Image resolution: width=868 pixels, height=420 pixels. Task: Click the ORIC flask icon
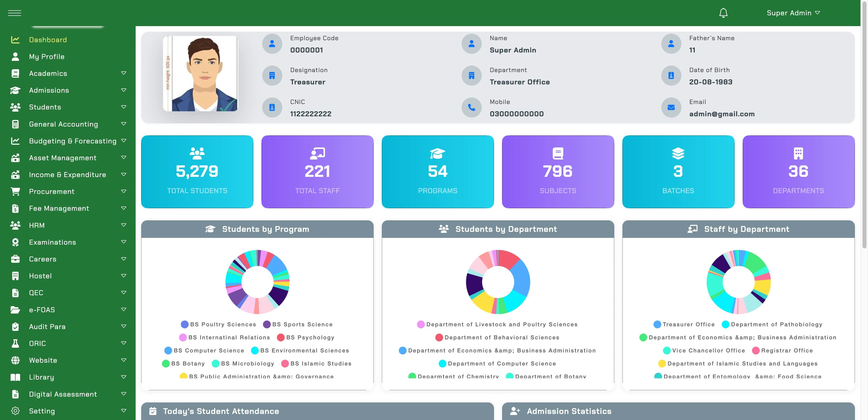tap(15, 343)
